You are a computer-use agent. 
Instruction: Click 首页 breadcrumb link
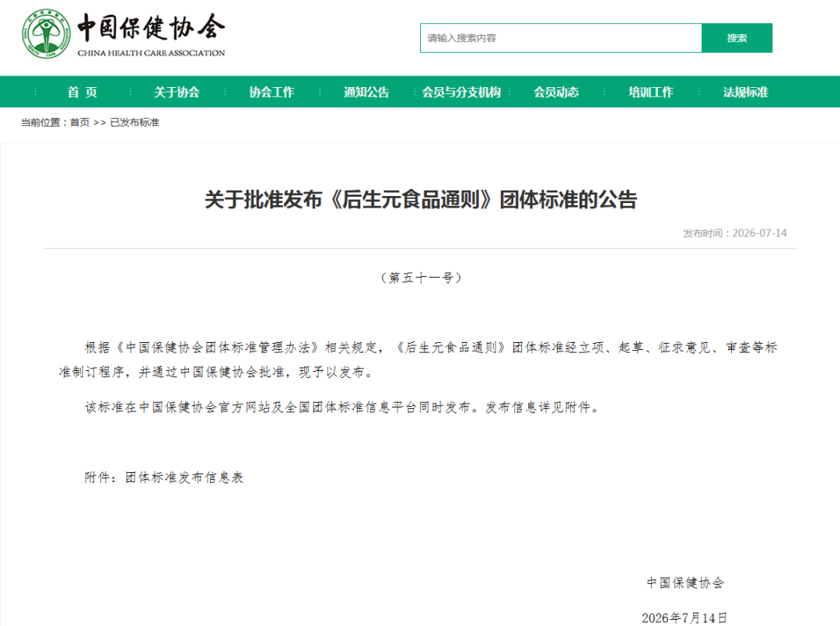[80, 123]
